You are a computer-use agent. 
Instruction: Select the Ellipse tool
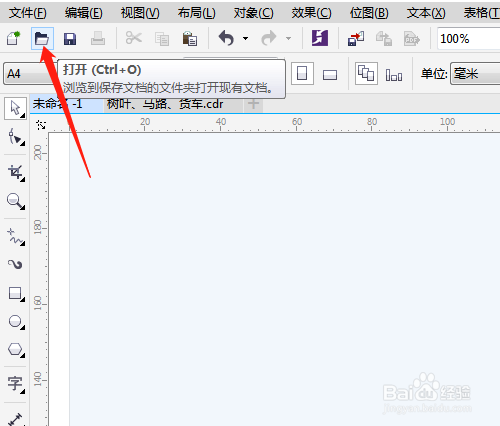click(16, 322)
